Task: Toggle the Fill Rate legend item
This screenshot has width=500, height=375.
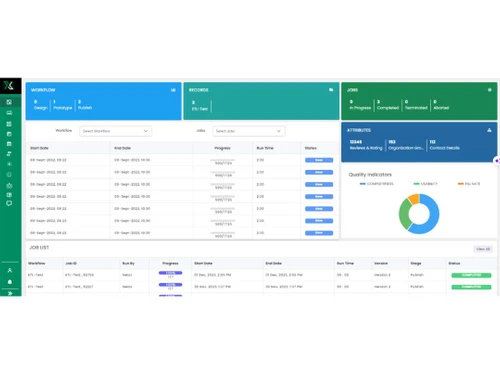Action: (x=469, y=184)
